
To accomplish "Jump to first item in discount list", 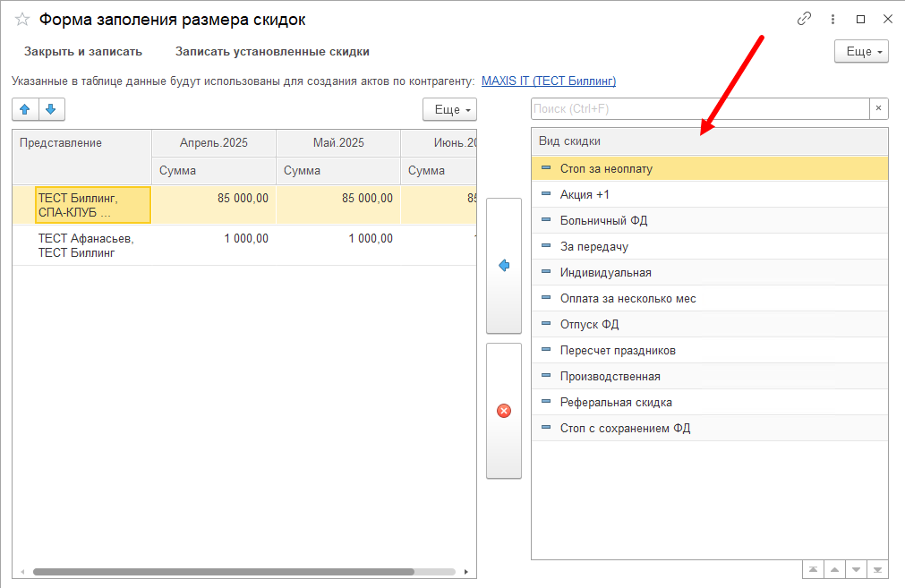I will click(x=813, y=569).
